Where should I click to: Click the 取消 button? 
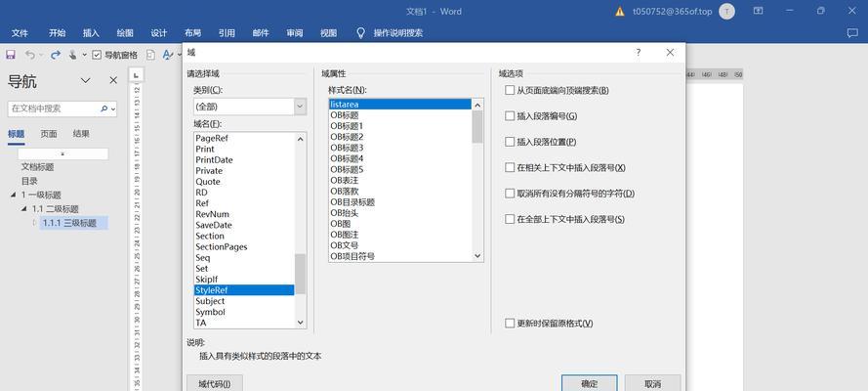point(652,383)
